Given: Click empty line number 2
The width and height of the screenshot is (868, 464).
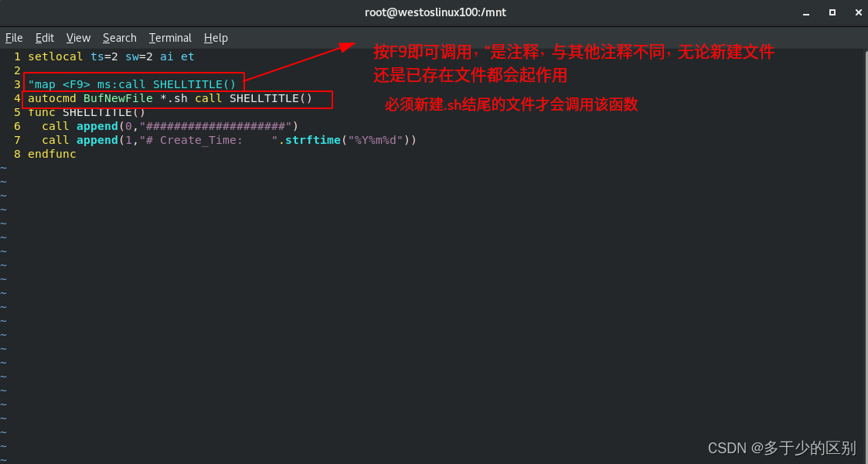Looking at the screenshot, I should 17,70.
